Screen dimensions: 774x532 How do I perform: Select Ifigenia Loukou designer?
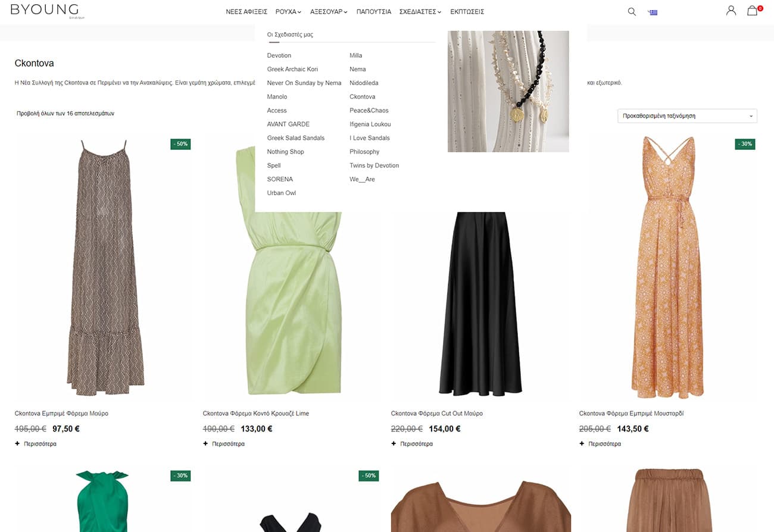pos(370,124)
